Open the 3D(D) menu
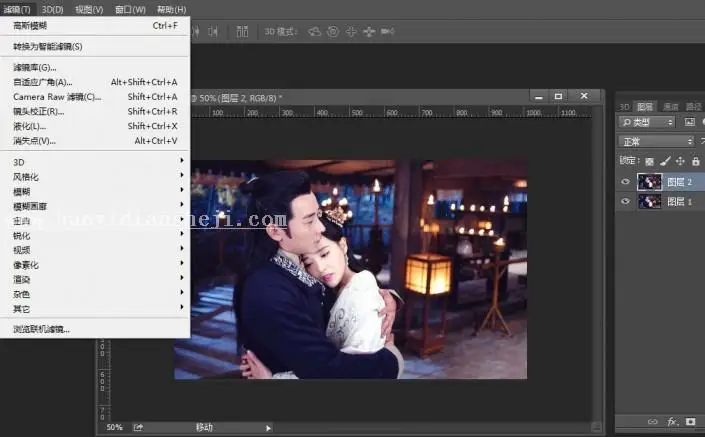 coord(53,9)
